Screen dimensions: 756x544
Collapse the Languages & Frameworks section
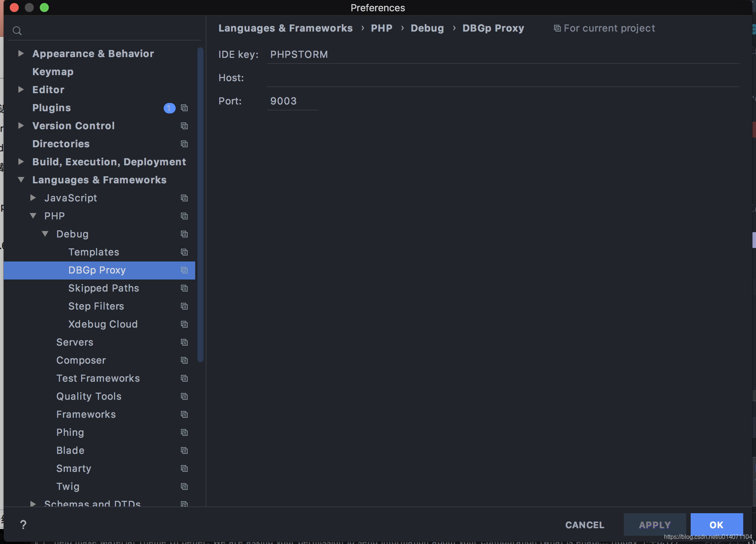point(21,180)
